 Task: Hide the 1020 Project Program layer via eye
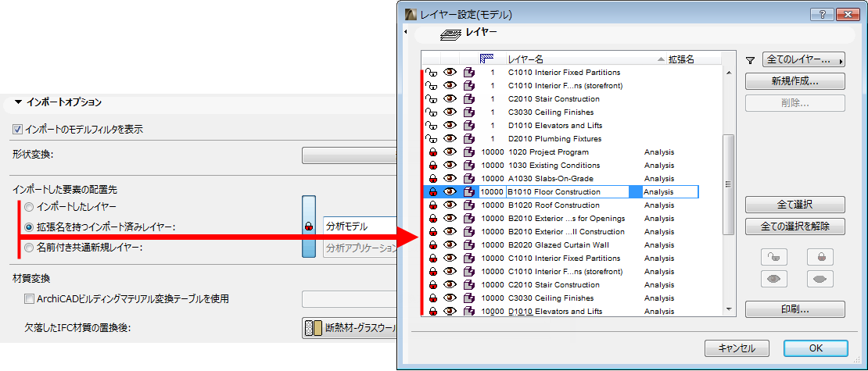[x=450, y=152]
